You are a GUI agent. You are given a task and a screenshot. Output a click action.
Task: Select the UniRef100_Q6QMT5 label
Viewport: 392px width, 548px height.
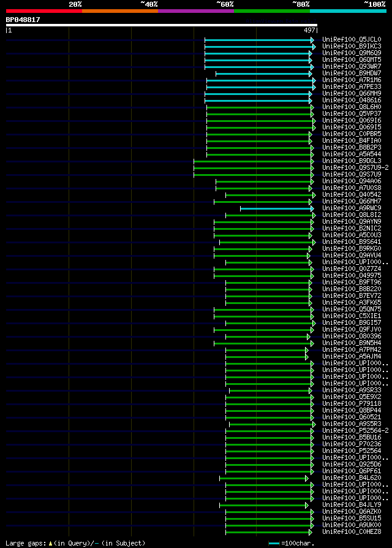click(x=352, y=59)
